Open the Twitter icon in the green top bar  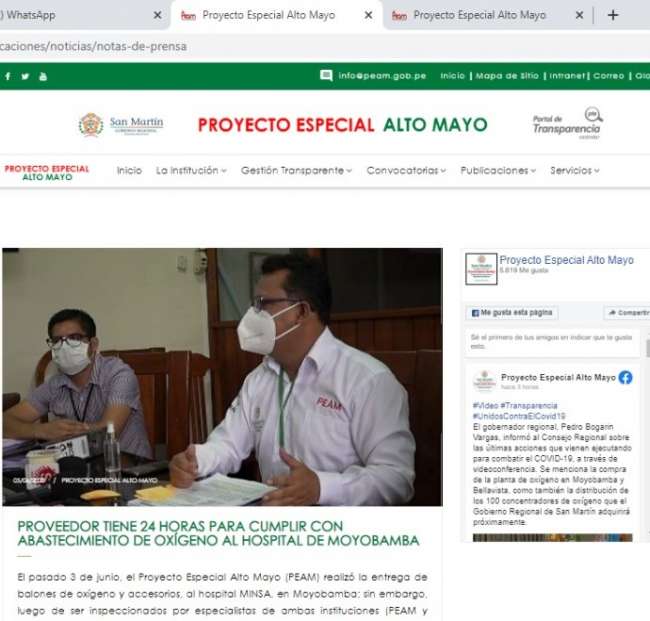click(25, 76)
